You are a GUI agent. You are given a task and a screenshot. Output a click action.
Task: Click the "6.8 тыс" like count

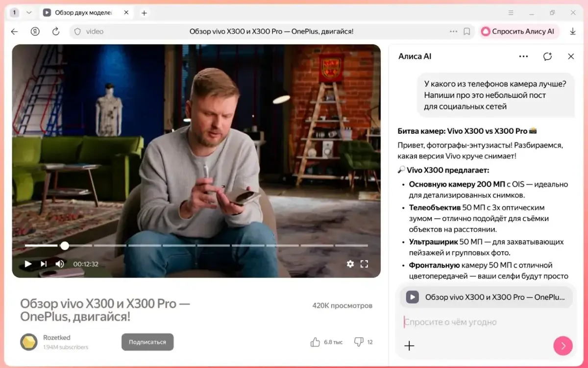(334, 342)
